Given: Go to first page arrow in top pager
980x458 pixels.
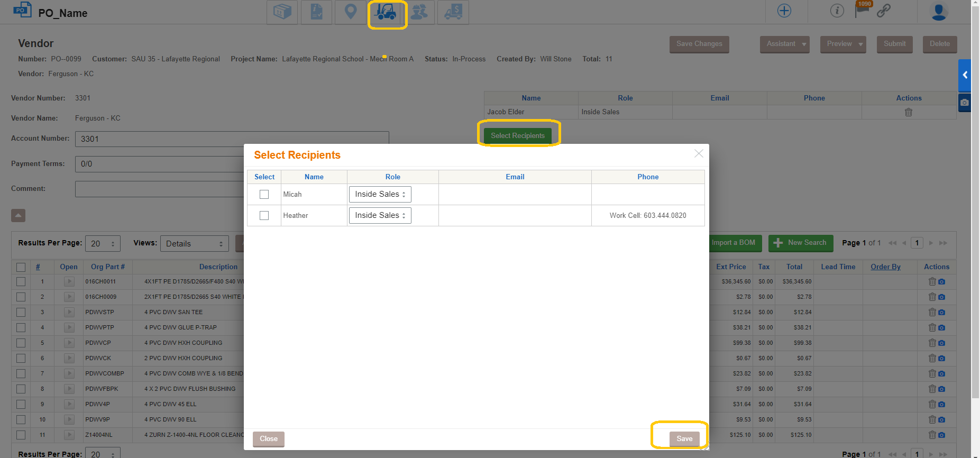Looking at the screenshot, I should click(x=893, y=243).
